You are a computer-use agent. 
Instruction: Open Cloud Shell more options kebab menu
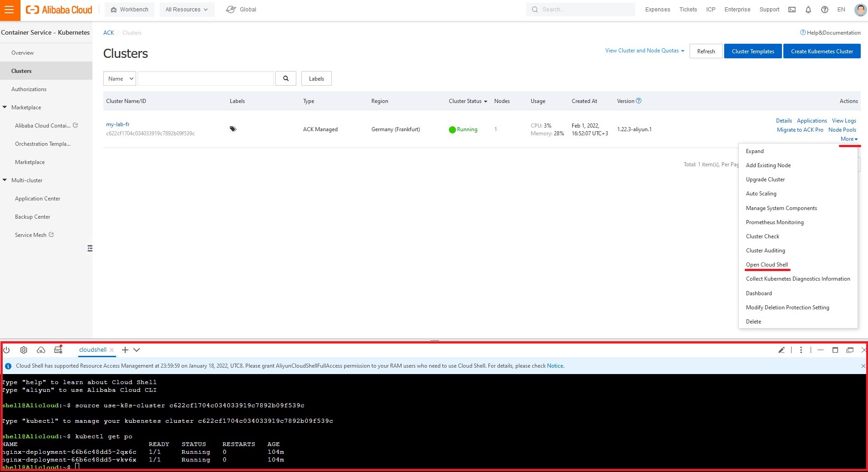[801, 350]
